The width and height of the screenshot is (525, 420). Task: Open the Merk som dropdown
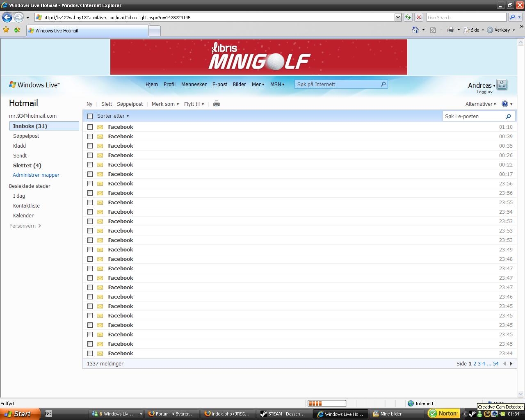coord(165,104)
